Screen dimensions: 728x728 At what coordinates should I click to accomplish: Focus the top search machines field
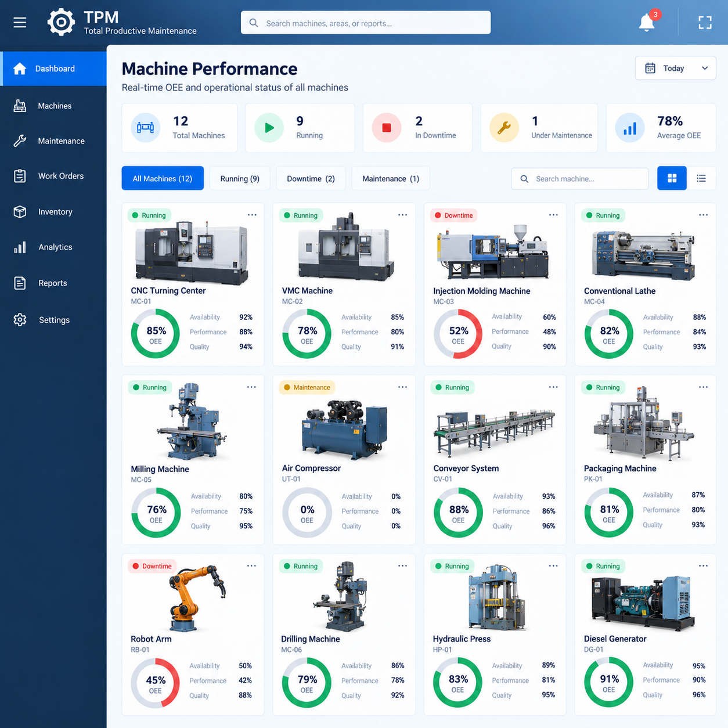366,23
